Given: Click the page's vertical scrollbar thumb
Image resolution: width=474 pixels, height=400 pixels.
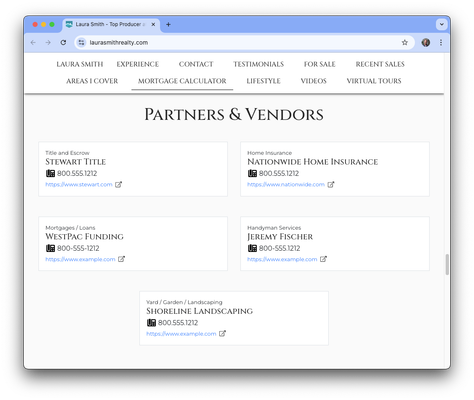Looking at the screenshot, I should tap(447, 264).
